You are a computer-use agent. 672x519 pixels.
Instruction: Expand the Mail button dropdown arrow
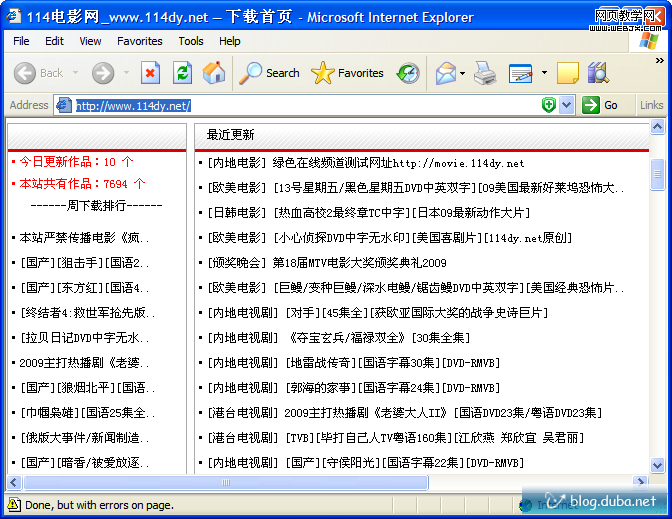coord(462,73)
